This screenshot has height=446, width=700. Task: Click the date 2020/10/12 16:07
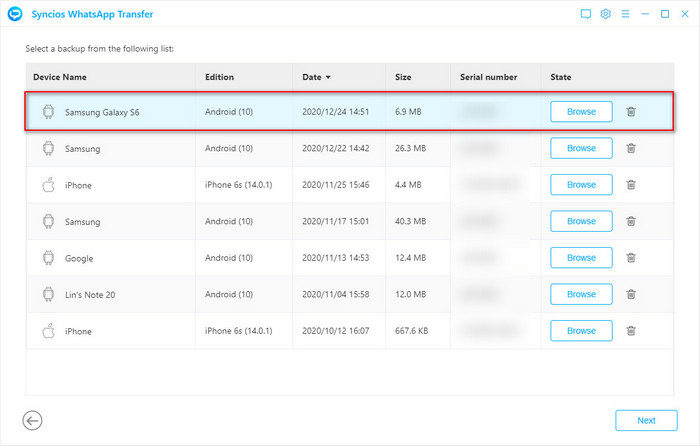pyautogui.click(x=336, y=331)
